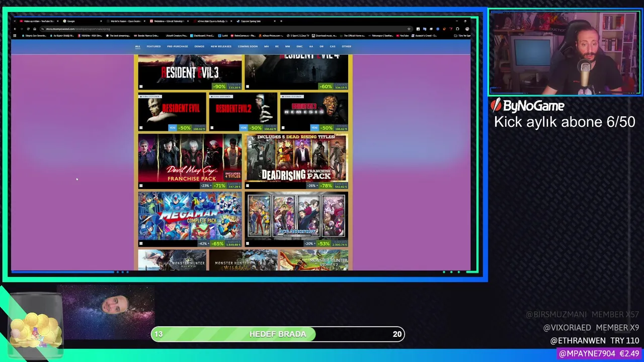
Task: Open the Resident Evil 3 Nemesis tile
Action: pos(314,112)
